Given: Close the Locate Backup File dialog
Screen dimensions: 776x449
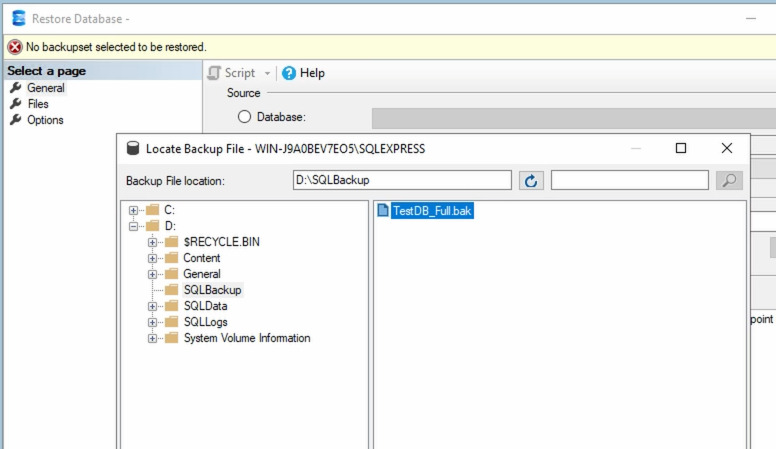Looking at the screenshot, I should [727, 148].
